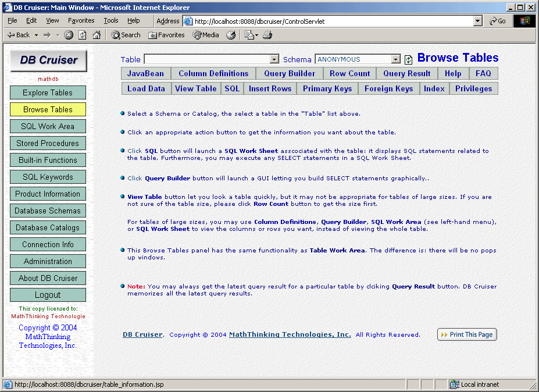Open the Table dropdown list
The width and height of the screenshot is (539, 392).
274,59
